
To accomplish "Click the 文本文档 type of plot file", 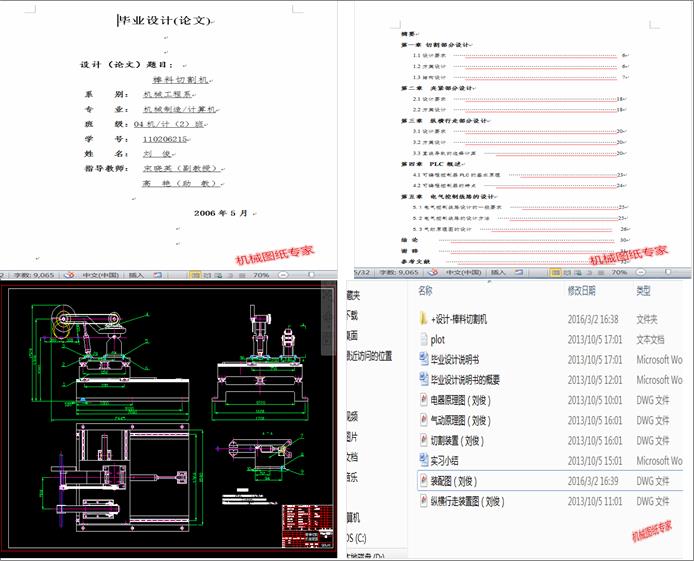I will (650, 339).
